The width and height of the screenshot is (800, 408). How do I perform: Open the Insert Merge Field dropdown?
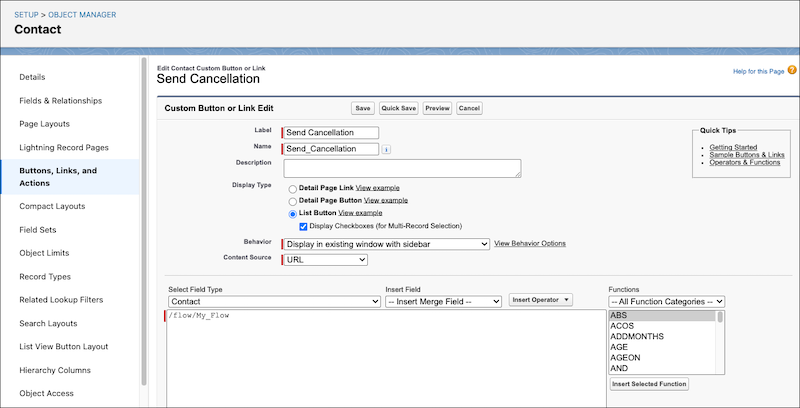(x=443, y=300)
